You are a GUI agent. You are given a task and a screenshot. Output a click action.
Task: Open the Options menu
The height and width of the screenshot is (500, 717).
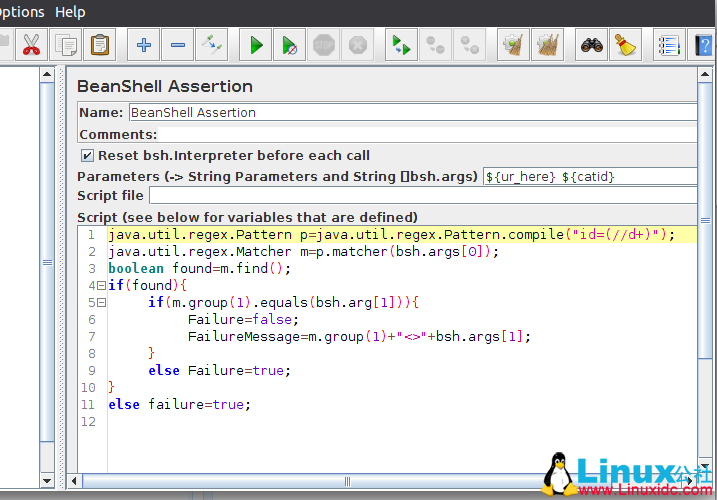pos(22,12)
